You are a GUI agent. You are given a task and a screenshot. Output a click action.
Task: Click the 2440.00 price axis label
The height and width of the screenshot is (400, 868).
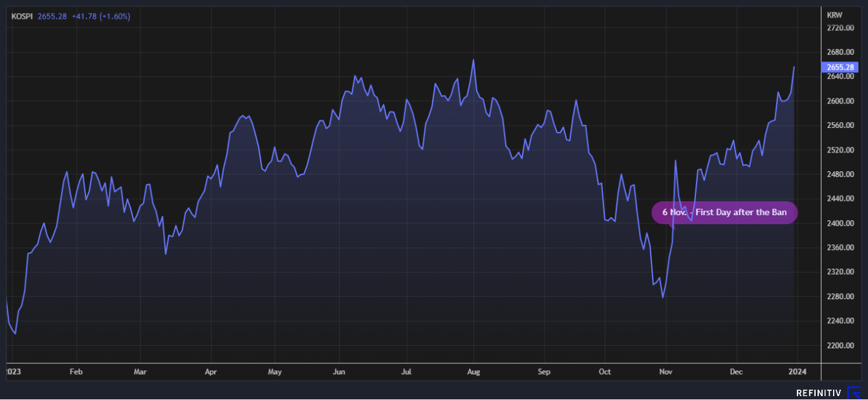[x=840, y=199]
